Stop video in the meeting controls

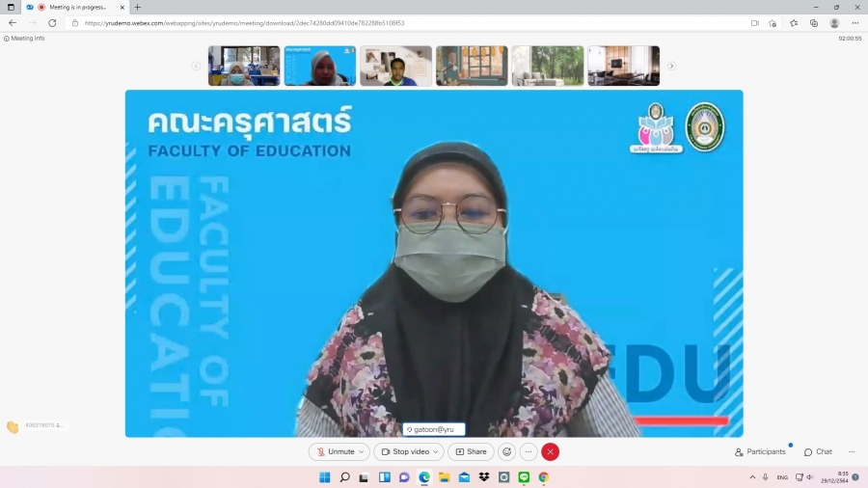pos(404,451)
